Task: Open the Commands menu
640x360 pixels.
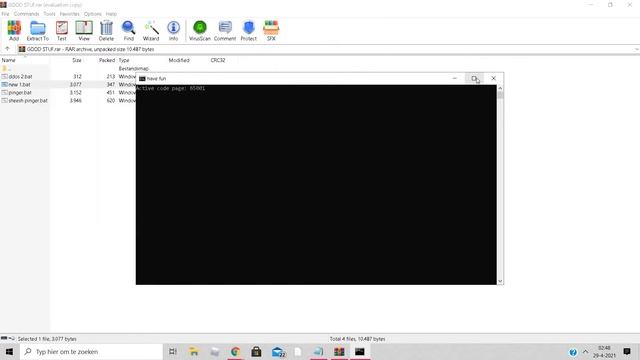Action: [x=27, y=14]
